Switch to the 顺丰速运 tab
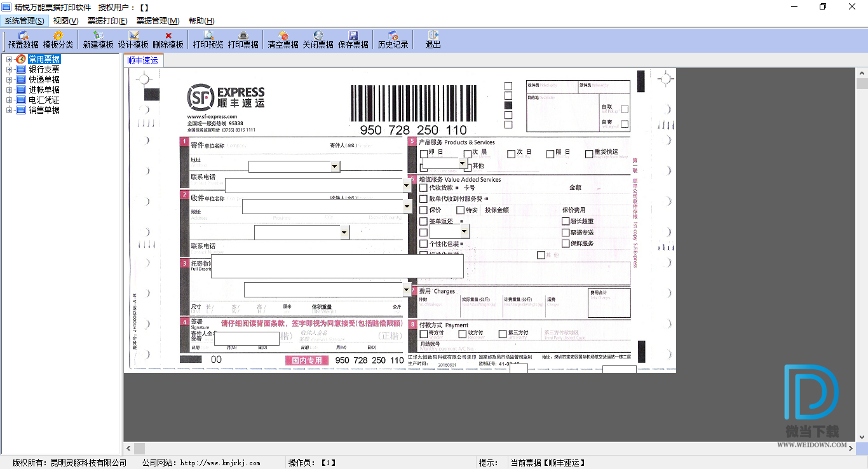 click(142, 60)
